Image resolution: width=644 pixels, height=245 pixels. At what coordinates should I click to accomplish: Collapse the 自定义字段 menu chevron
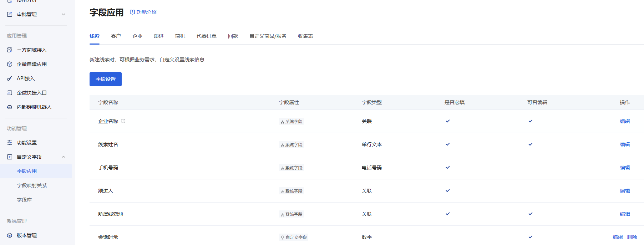point(64,157)
